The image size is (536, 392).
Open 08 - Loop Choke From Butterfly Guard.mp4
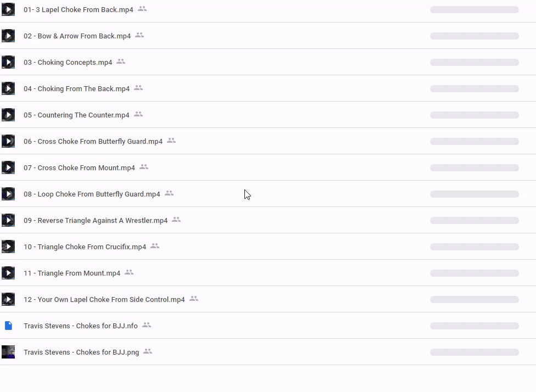pyautogui.click(x=92, y=194)
